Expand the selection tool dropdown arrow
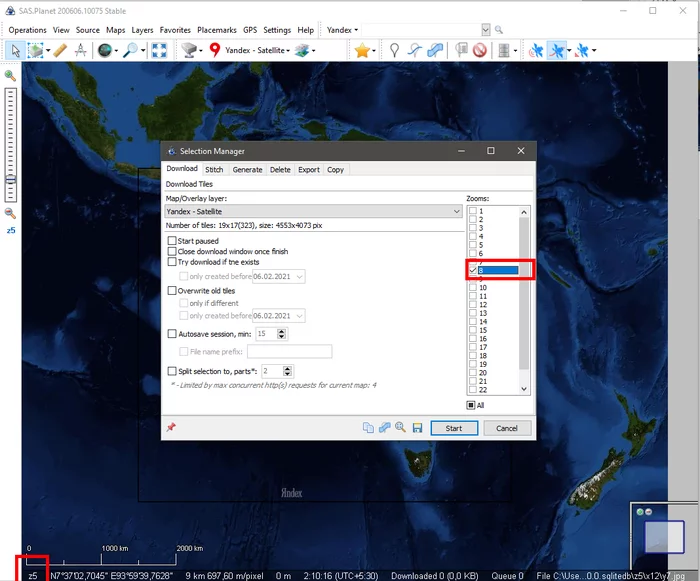Viewport: 700px width, 581px height. (48, 50)
